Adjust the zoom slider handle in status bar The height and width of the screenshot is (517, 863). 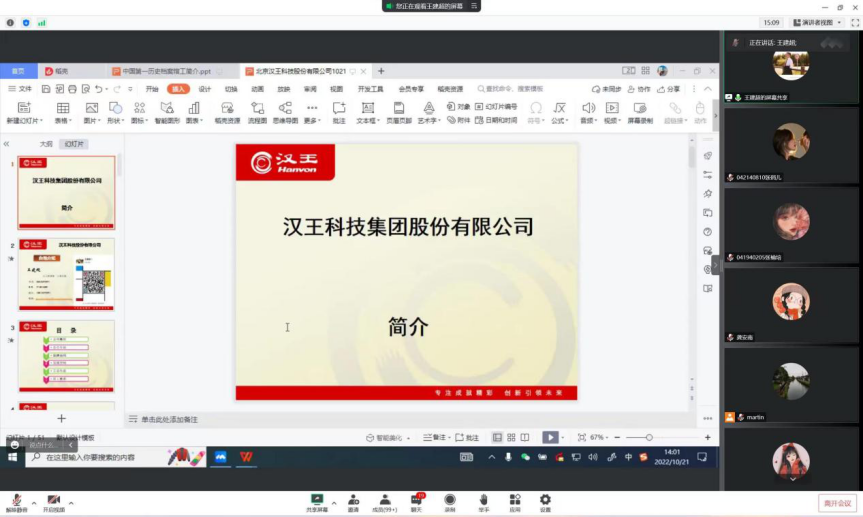(x=649, y=437)
